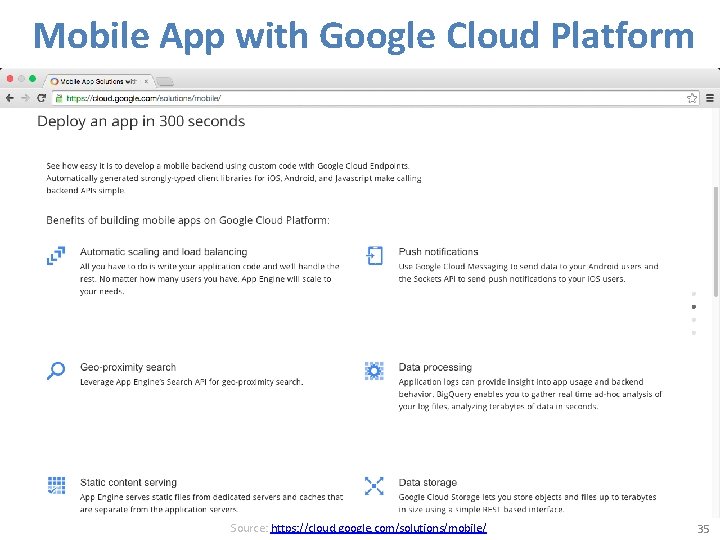Screen dimensions: 720x540
Task: Click 'Benefits of building mobile apps' text
Action: [188, 220]
